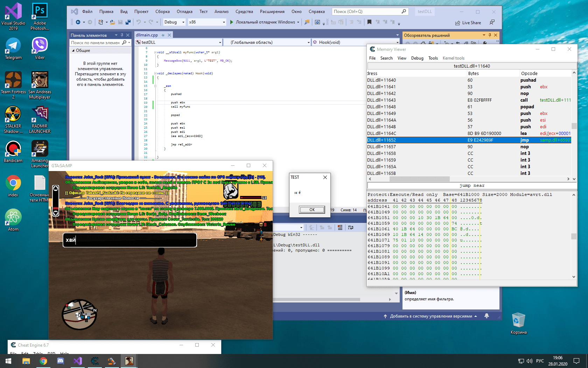Toggle word wrap in the Output panel
The height and width of the screenshot is (368, 588).
click(350, 227)
